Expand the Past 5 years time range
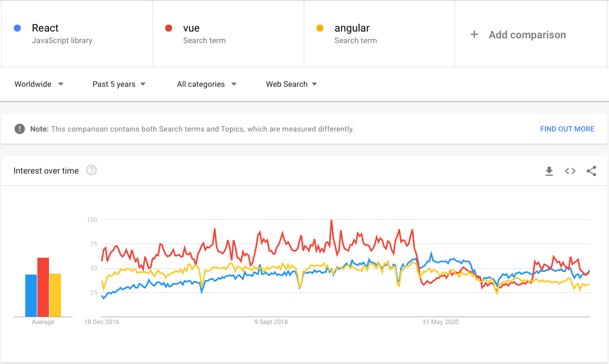Viewport: 609px width, 364px height. coord(119,84)
